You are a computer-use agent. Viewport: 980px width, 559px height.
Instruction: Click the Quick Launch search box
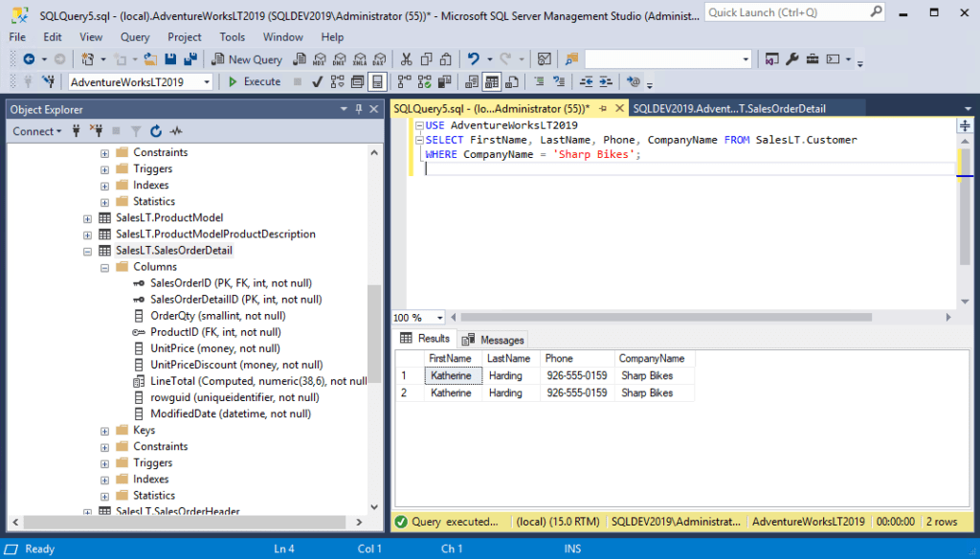(x=795, y=12)
